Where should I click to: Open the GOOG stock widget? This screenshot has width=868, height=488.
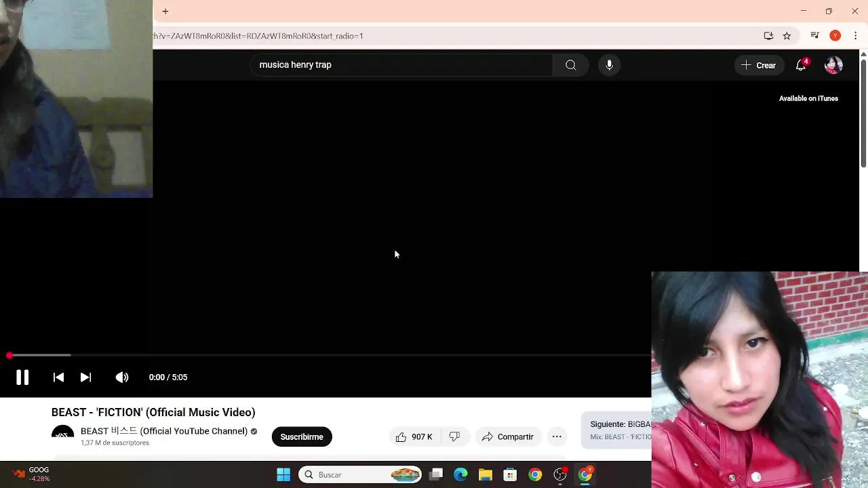coord(32,474)
